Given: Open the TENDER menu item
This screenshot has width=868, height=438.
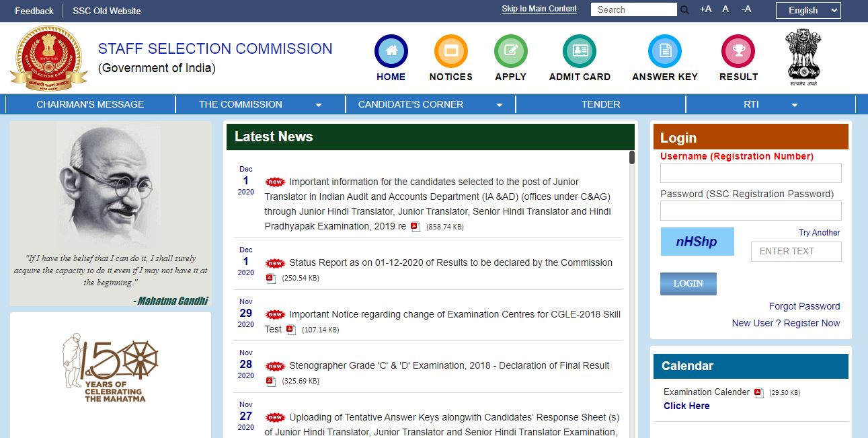Looking at the screenshot, I should [x=601, y=104].
